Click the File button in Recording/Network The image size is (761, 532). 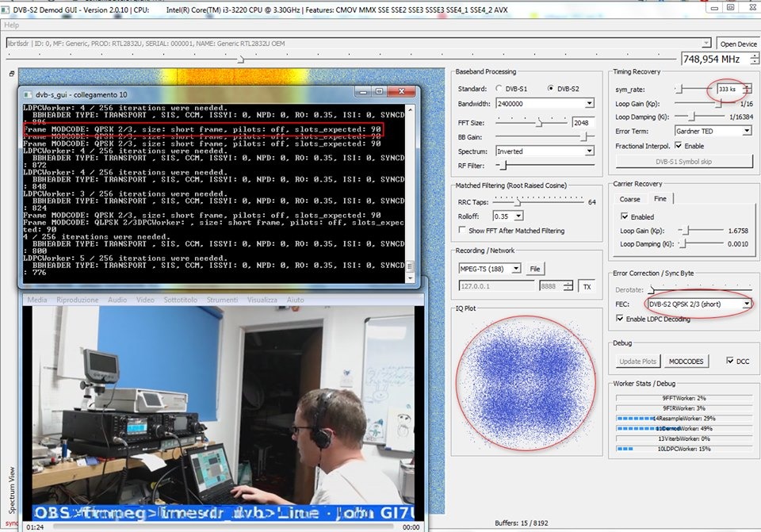point(535,269)
